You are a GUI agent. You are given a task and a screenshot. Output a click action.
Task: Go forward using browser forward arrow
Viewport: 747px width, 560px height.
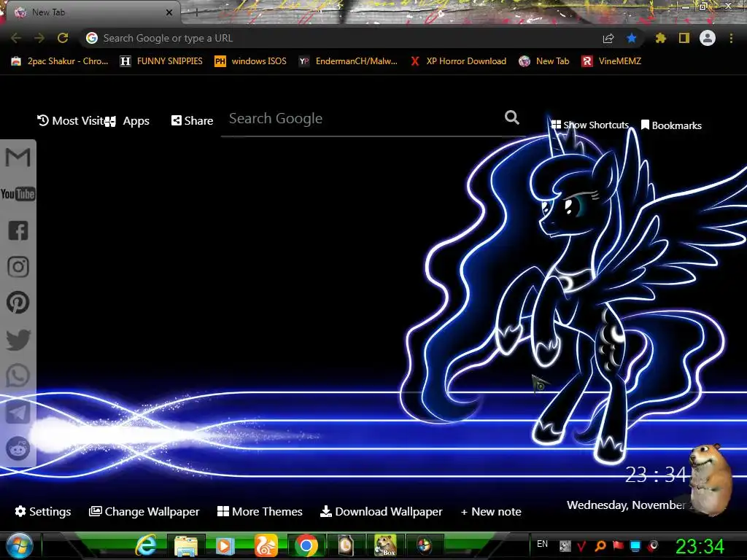tap(39, 38)
